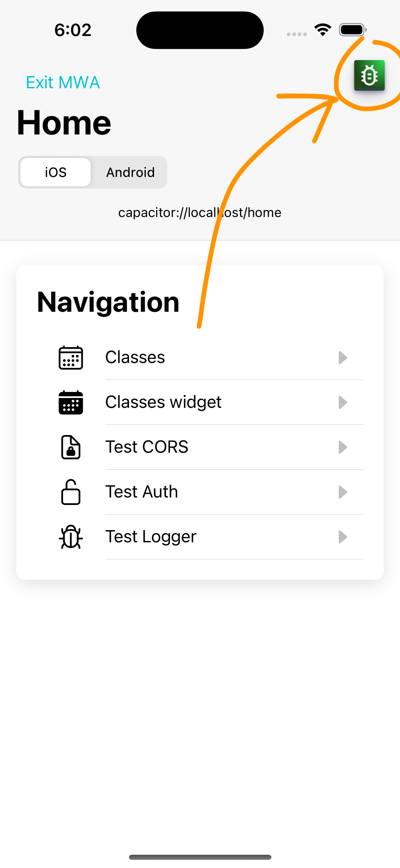Click the Classes widget filled calendar icon
The width and height of the screenshot is (400, 868).
click(x=71, y=402)
